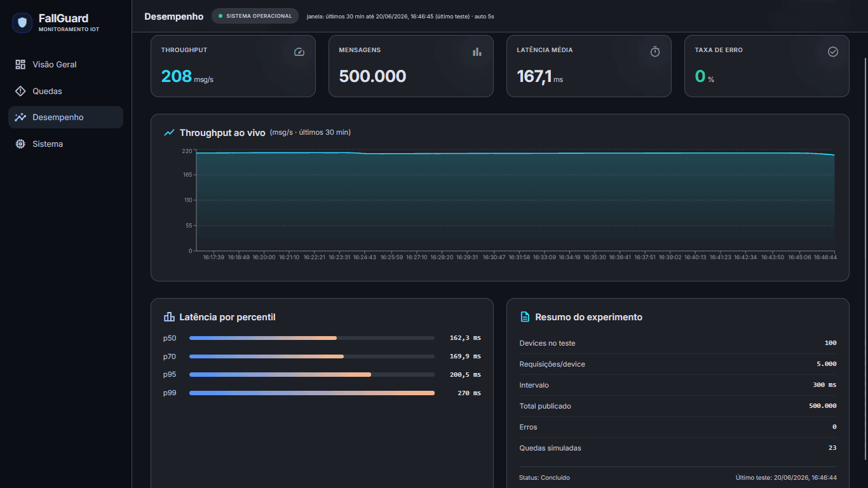
Task: Click the 162,3 ms p50 value
Action: point(465,338)
